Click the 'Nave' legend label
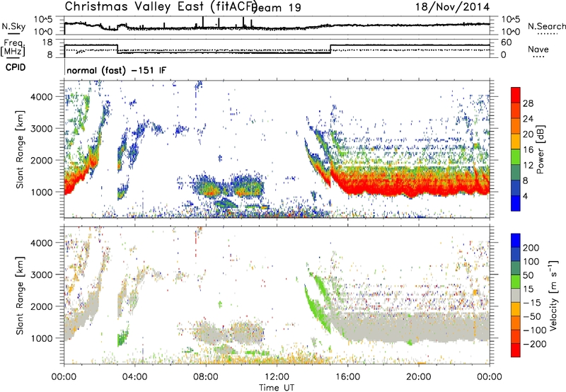 click(538, 49)
